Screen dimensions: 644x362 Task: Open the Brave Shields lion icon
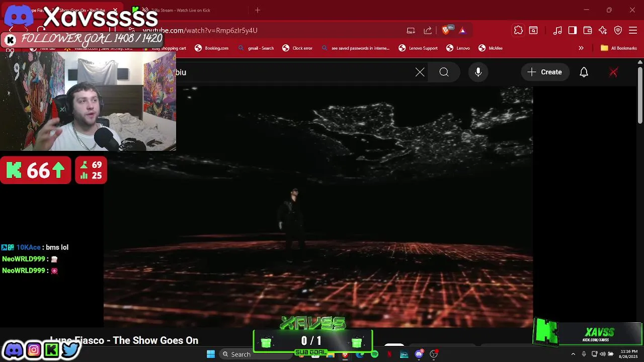click(x=446, y=30)
